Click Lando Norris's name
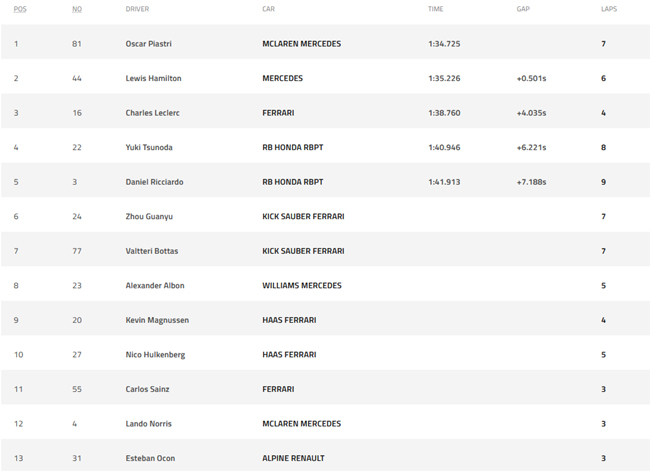The height and width of the screenshot is (471, 650). [148, 424]
